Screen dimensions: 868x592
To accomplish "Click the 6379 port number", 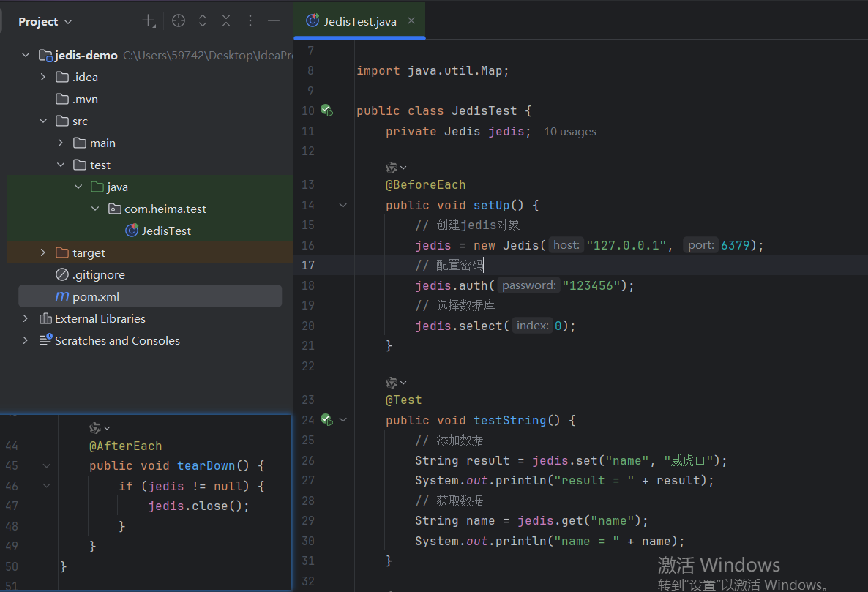I will click(735, 245).
